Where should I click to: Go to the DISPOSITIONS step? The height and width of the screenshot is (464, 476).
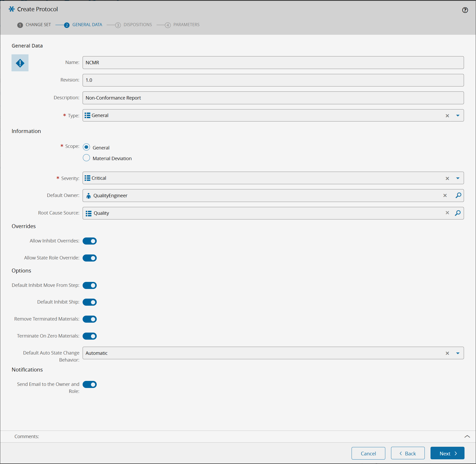pos(137,25)
